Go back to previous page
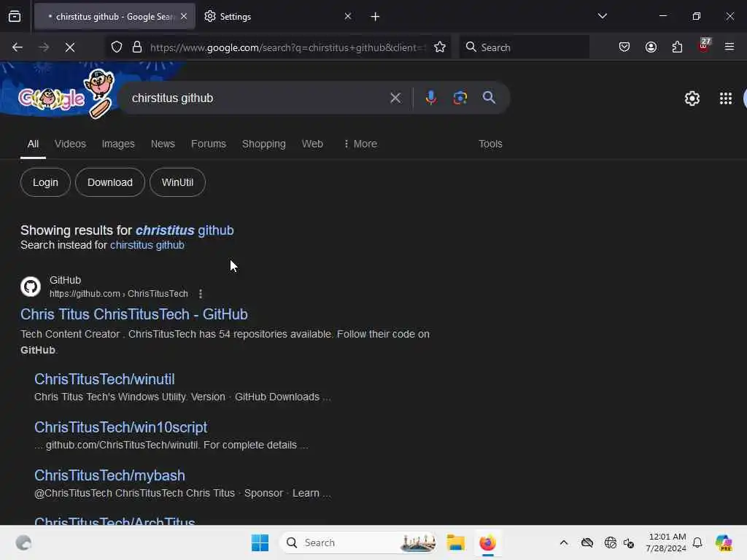747x560 pixels. tap(18, 47)
